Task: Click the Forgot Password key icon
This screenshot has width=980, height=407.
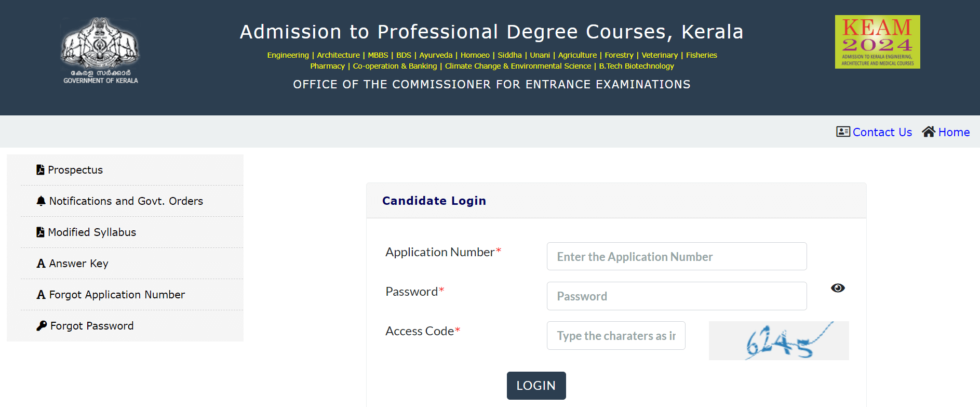Action: point(42,326)
